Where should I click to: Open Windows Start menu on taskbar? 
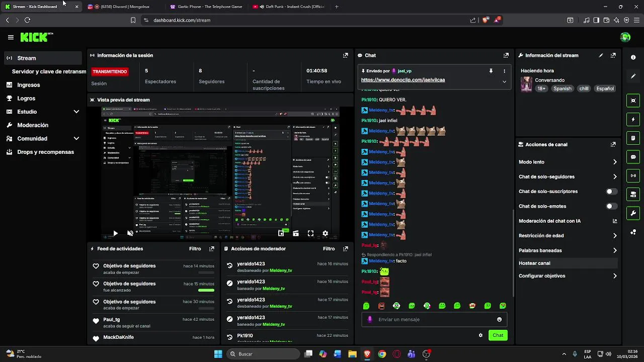pyautogui.click(x=218, y=354)
